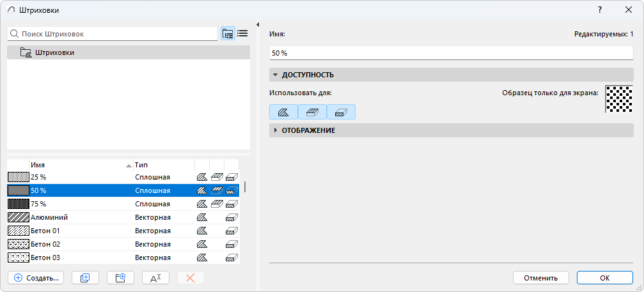Image resolution: width=644 pixels, height=292 pixels.
Task: Click drafting fill icon in Бетон 01 row
Action: click(x=201, y=231)
